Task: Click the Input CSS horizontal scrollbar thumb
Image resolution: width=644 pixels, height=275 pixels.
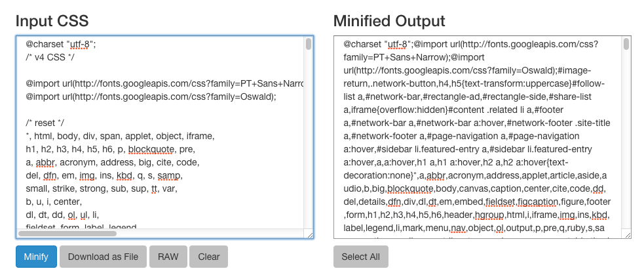Action: point(67,234)
